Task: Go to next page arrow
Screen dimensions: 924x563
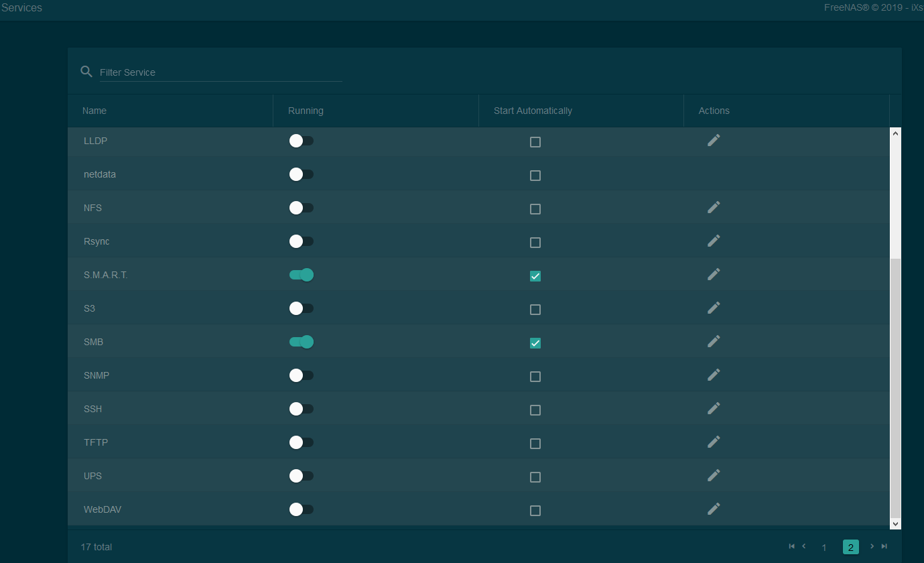Action: pos(872,546)
